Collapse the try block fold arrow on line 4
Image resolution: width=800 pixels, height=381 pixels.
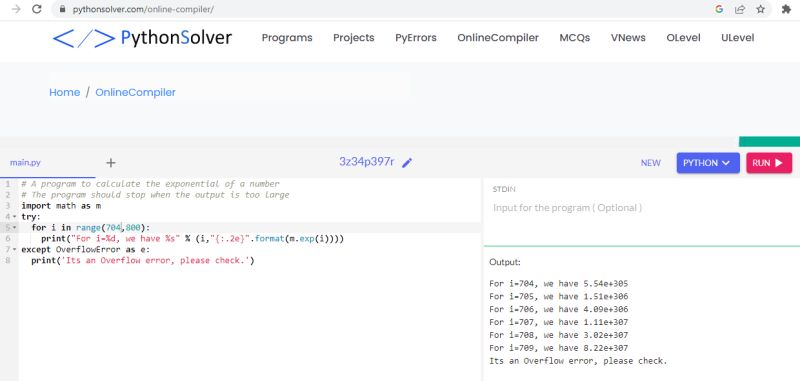(14, 217)
